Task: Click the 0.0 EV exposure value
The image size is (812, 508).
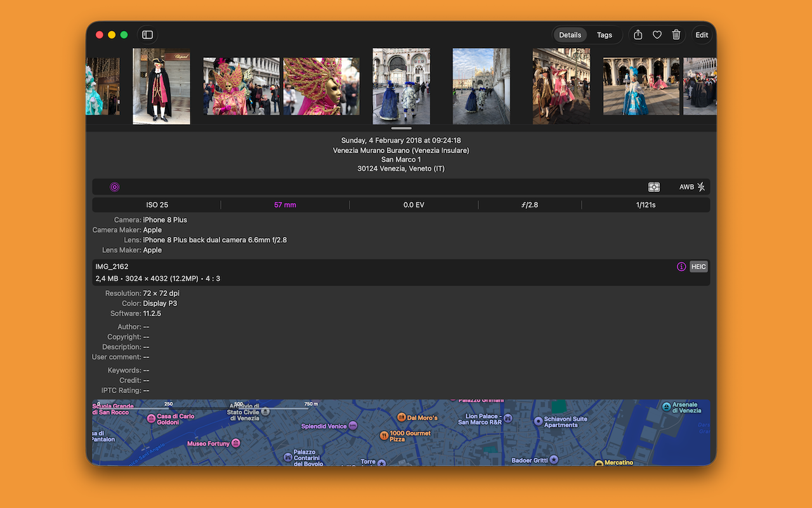Action: 414,205
